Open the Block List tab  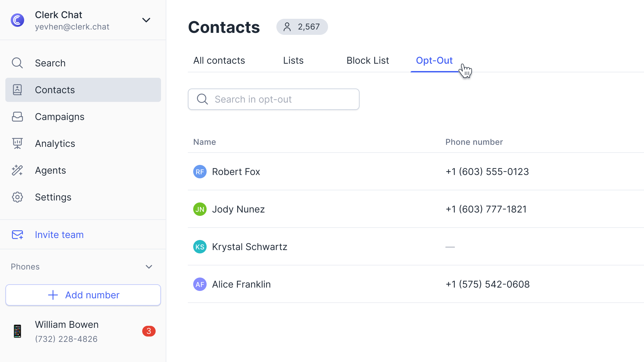coord(368,60)
